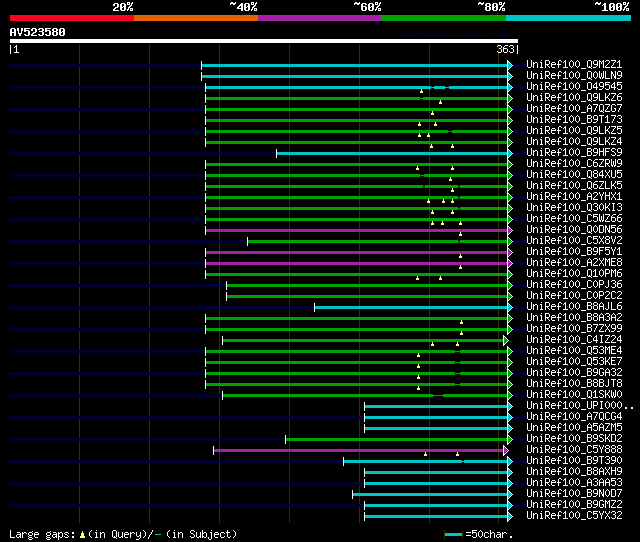The image size is (640, 542).
Task: Click the orange ~40% legend segment
Action: coord(196,18)
